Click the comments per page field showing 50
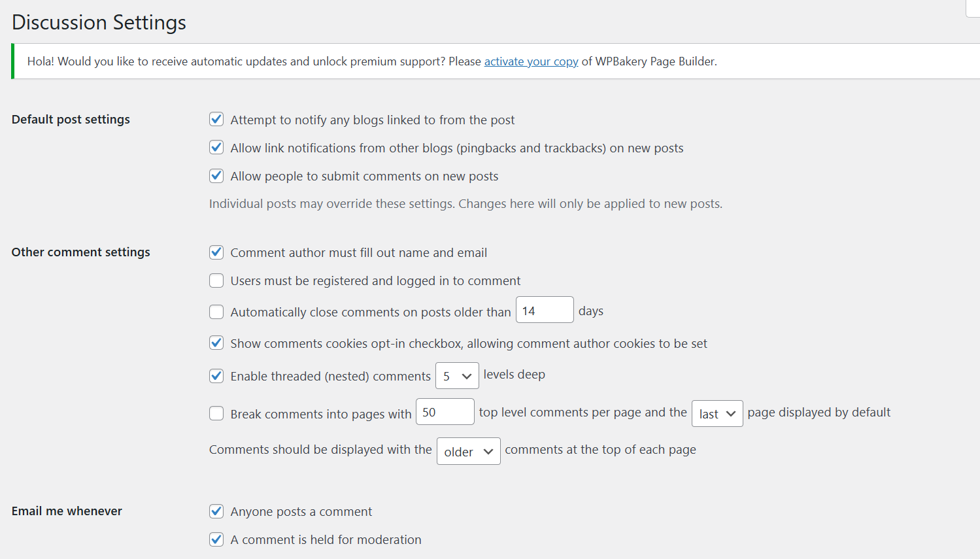The height and width of the screenshot is (559, 980). pos(445,412)
